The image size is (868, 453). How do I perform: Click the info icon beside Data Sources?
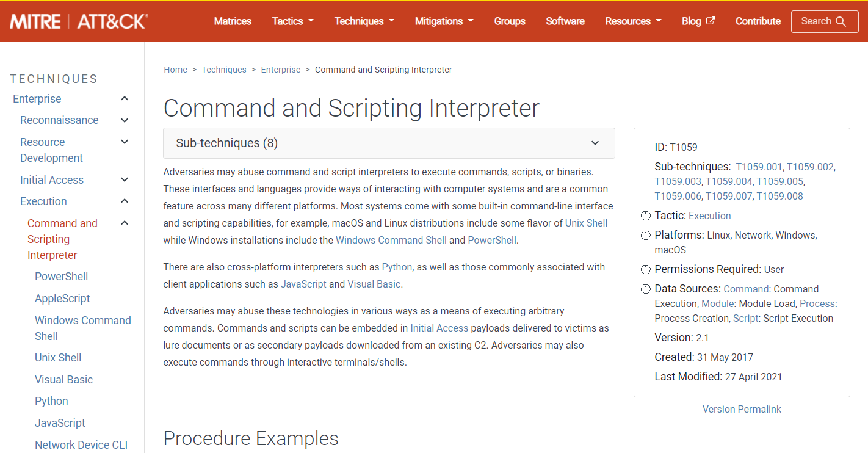click(645, 289)
